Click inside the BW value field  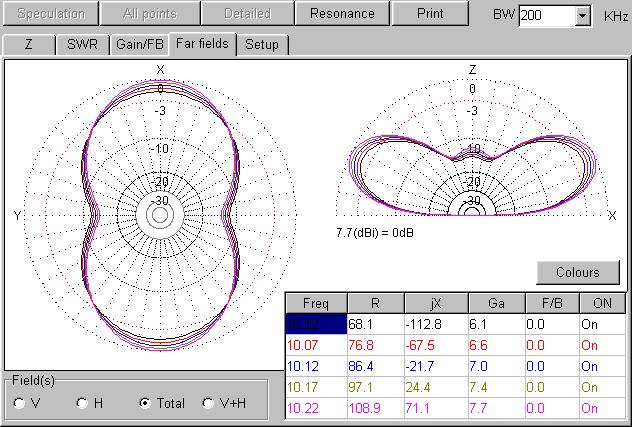(x=546, y=17)
